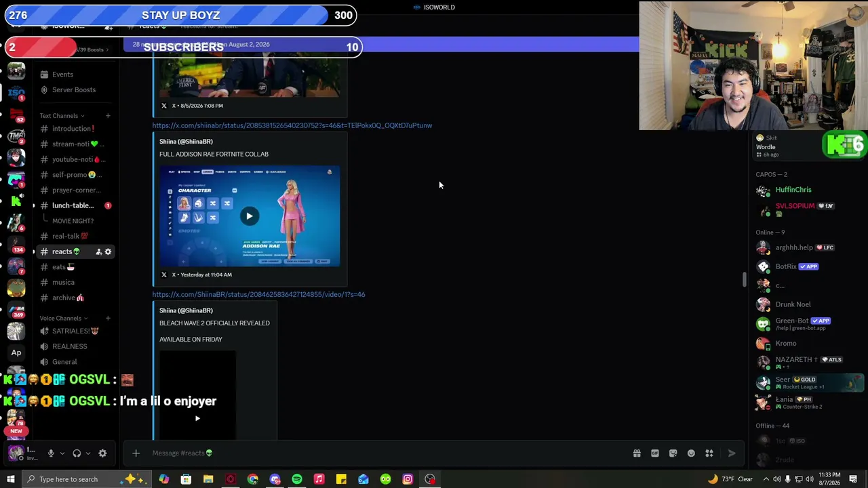Screen dimensions: 868x488
Task: Open the green K server icon
Action: click(x=16, y=201)
